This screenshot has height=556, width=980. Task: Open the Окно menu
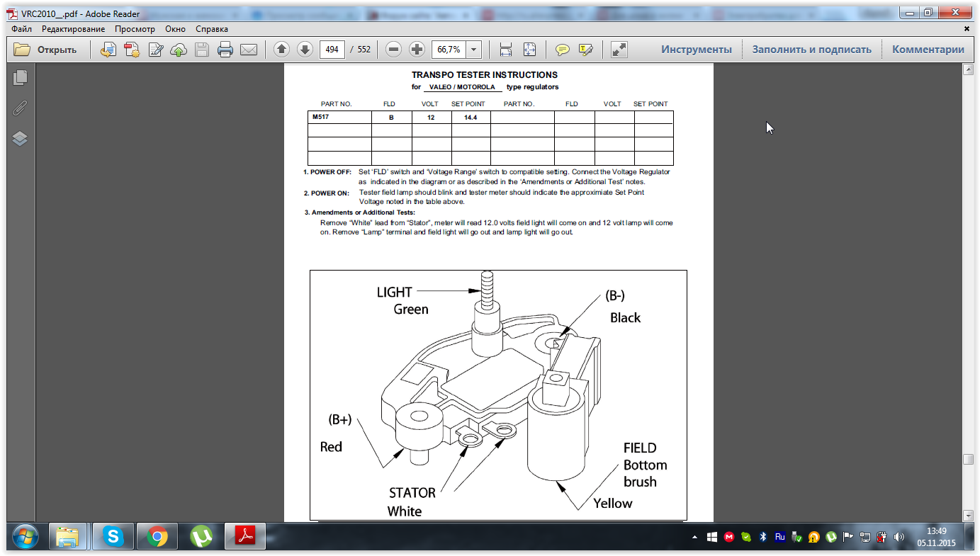pyautogui.click(x=175, y=29)
